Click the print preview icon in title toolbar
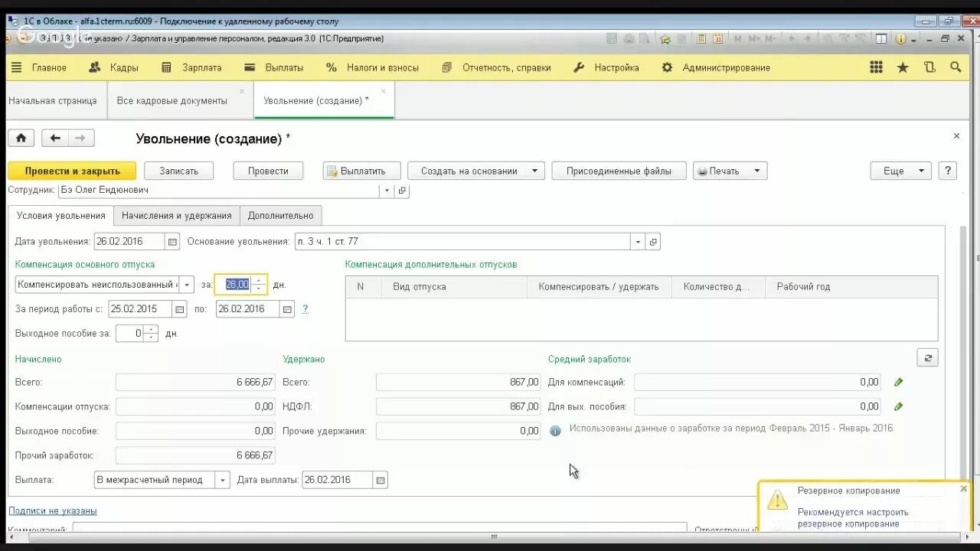980x551 pixels. point(644,38)
